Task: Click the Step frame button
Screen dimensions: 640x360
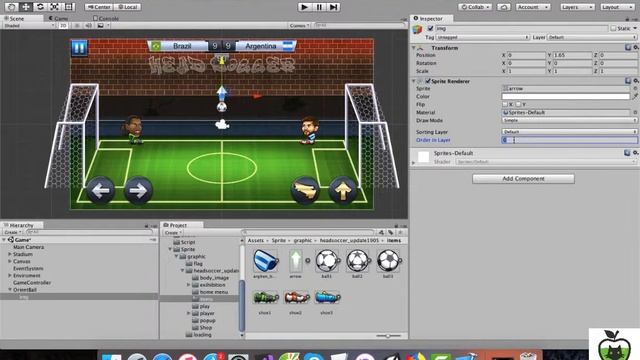Action: click(x=333, y=7)
